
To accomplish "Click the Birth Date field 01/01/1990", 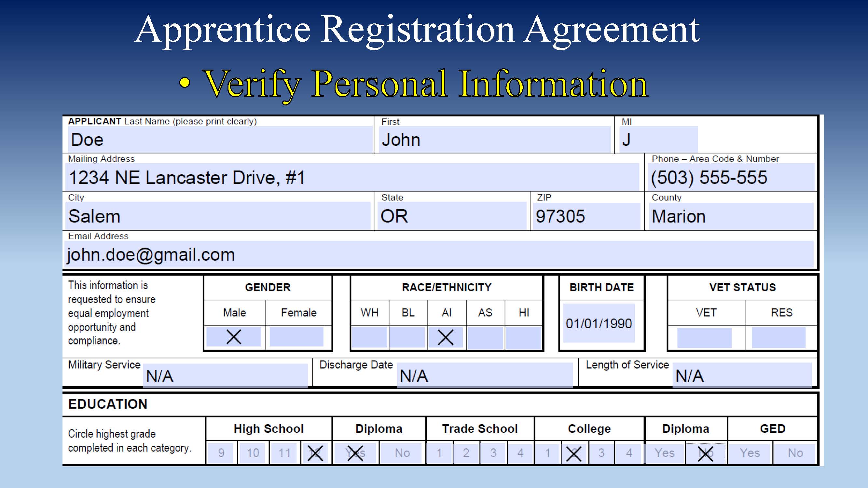I will [x=599, y=323].
